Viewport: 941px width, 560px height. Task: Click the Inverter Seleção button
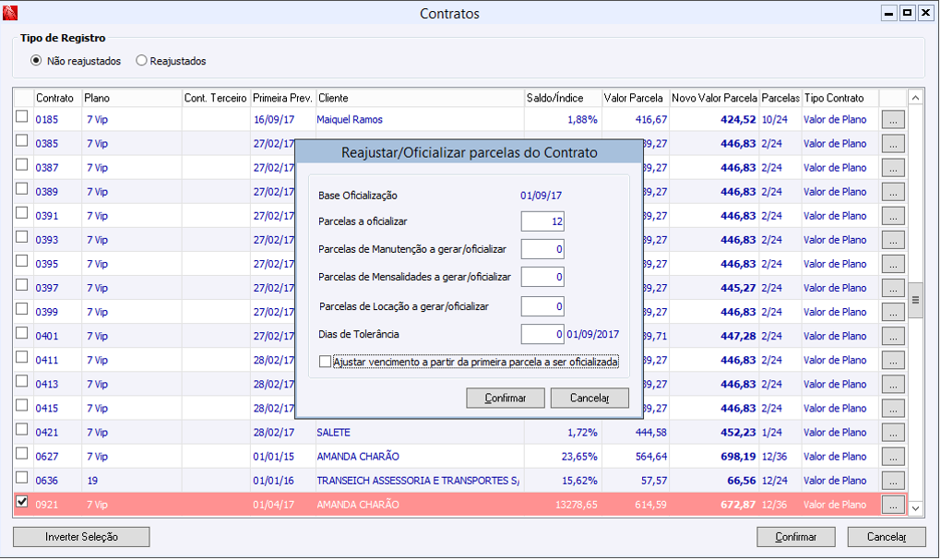pos(82,537)
